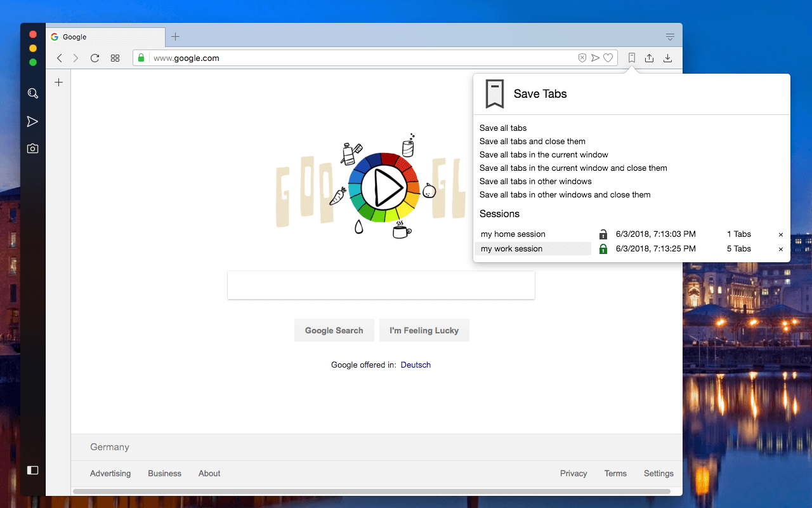Open my work session
This screenshot has height=508, width=812.
[x=533, y=249]
